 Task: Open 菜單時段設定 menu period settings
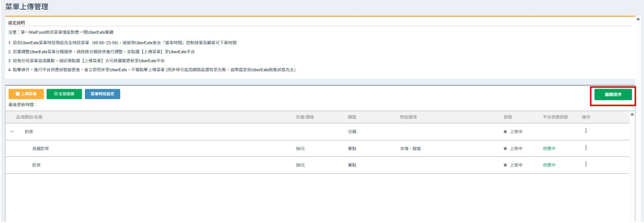(102, 94)
